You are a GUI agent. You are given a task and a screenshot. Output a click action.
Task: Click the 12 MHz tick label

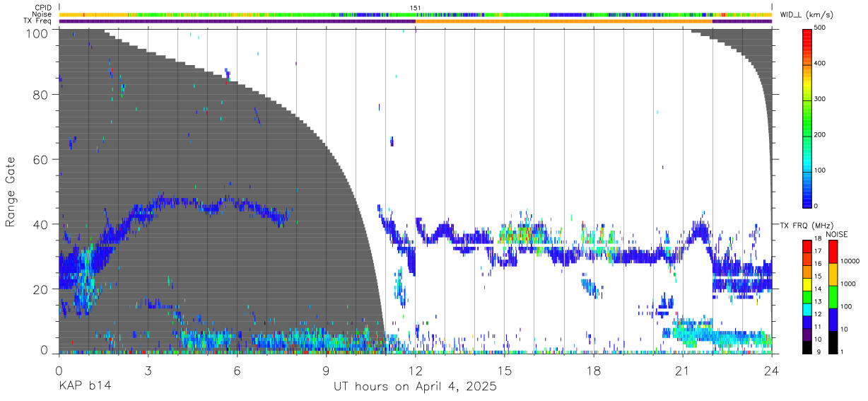click(x=818, y=314)
